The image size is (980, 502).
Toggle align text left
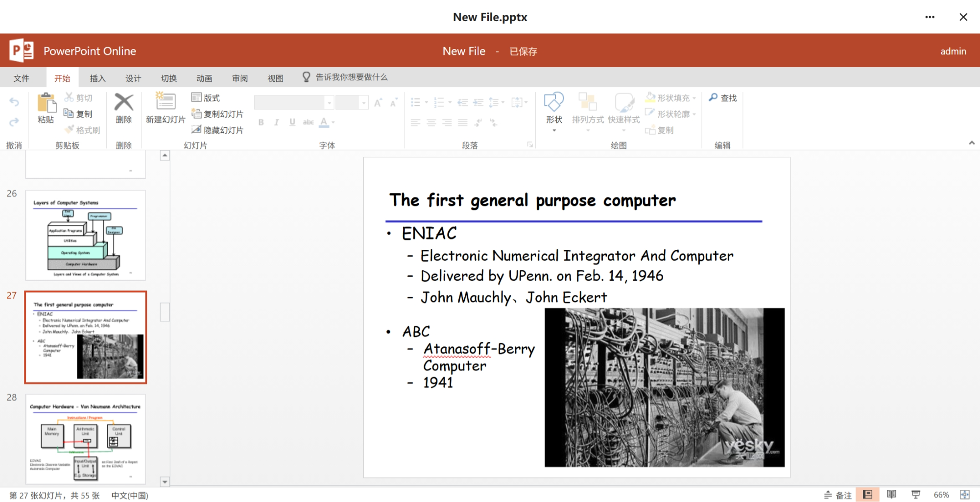tap(415, 122)
